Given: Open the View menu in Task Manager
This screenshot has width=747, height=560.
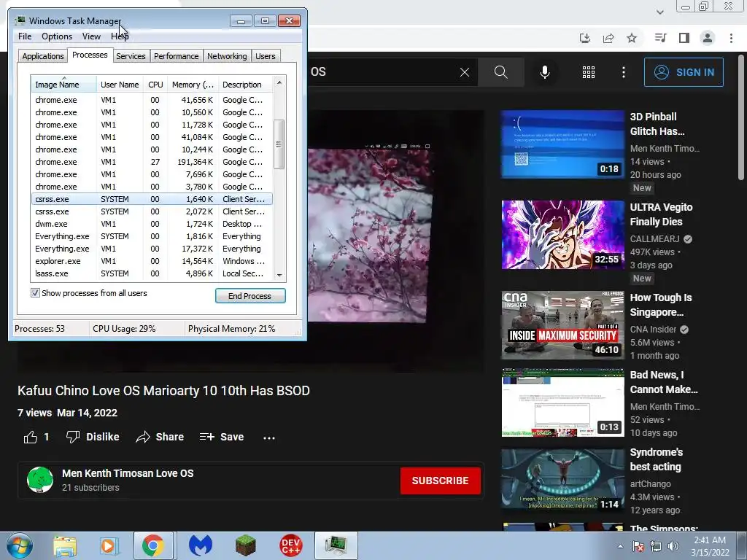Looking at the screenshot, I should pos(91,36).
